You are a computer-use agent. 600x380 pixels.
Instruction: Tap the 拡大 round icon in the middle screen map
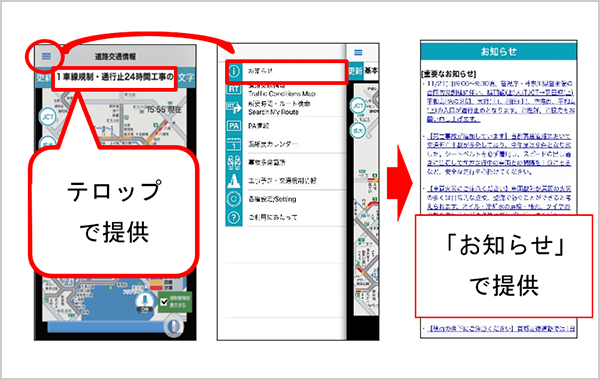[358, 130]
